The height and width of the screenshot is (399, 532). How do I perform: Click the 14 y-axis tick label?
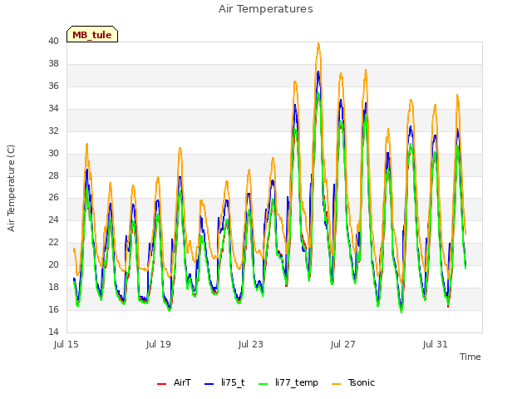click(x=53, y=332)
